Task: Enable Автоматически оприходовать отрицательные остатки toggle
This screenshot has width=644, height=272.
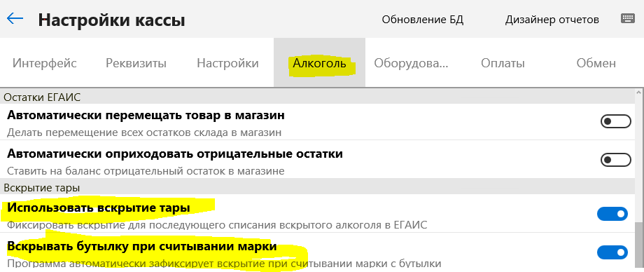Action: pos(615,160)
